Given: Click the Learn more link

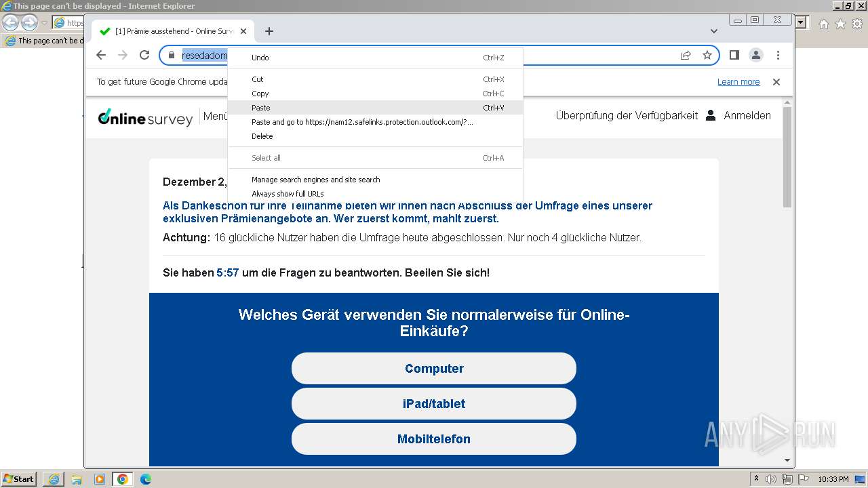Looking at the screenshot, I should (738, 82).
